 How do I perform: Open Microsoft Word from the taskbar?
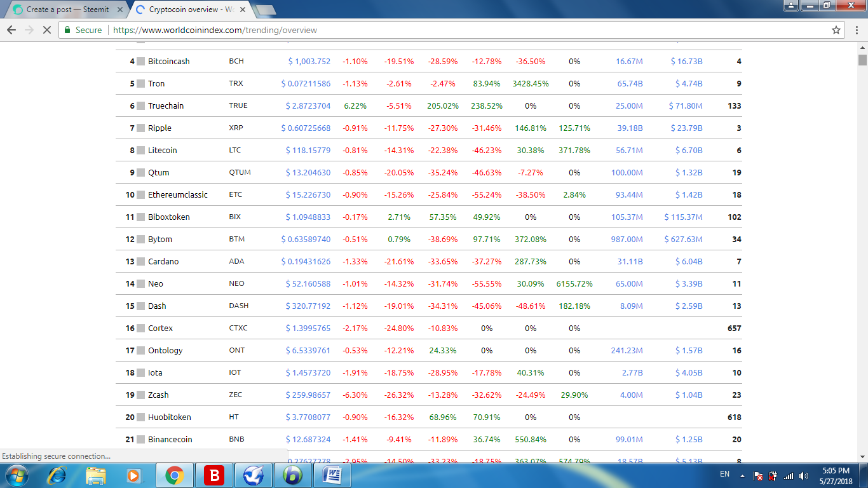(x=331, y=475)
